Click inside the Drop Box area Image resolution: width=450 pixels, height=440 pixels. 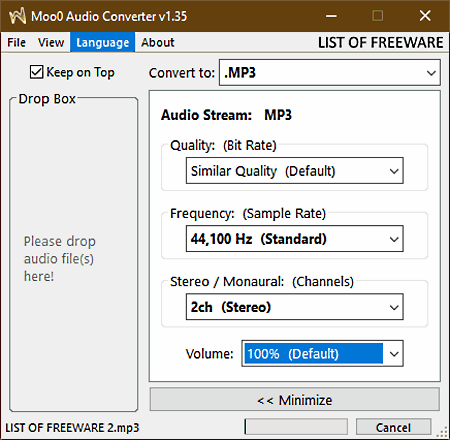click(74, 255)
